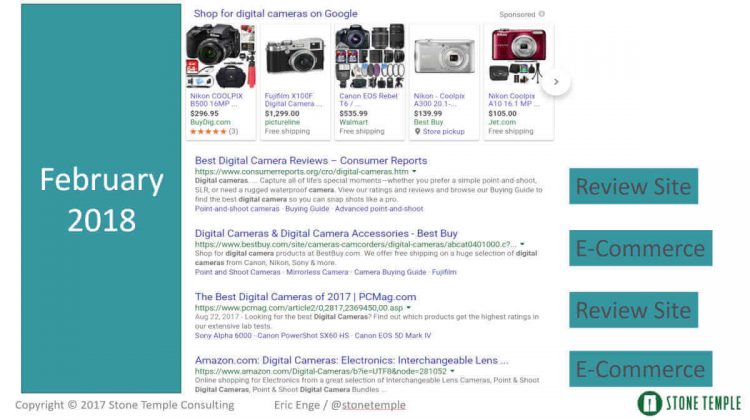Click the bestbuy.com URL
The width and height of the screenshot is (750, 420).
pyautogui.click(x=355, y=244)
